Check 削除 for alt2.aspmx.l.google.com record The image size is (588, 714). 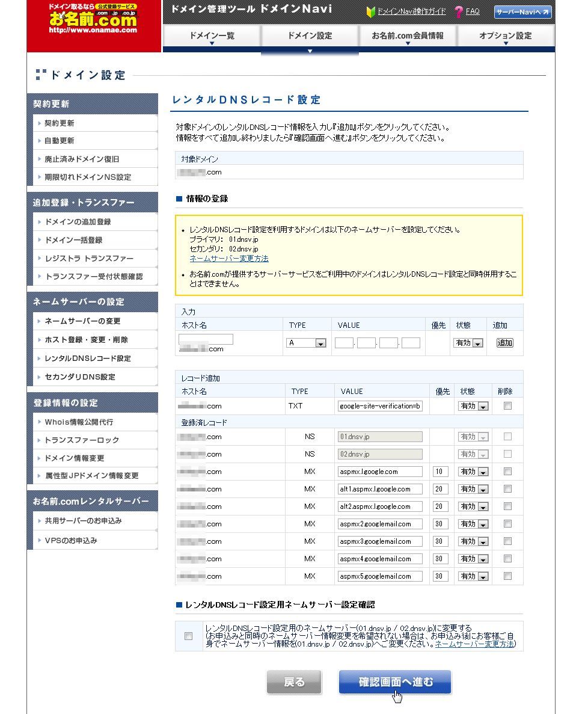[508, 506]
